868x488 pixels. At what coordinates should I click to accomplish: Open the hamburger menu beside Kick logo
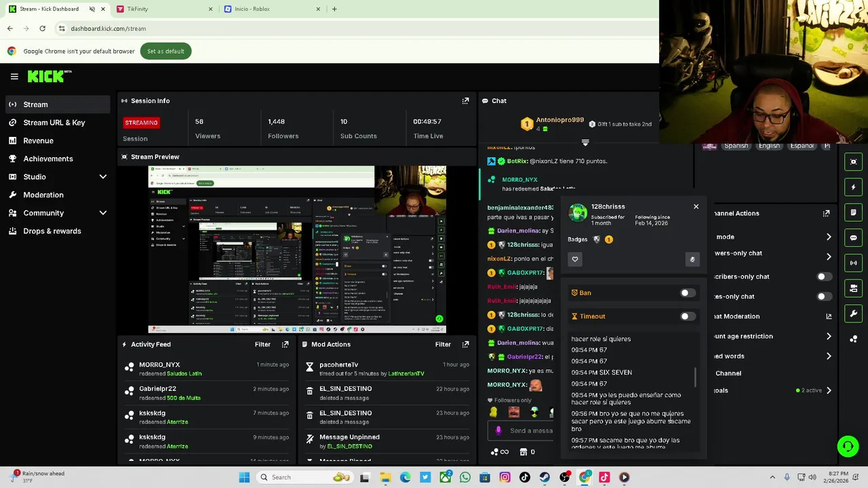pos(14,77)
